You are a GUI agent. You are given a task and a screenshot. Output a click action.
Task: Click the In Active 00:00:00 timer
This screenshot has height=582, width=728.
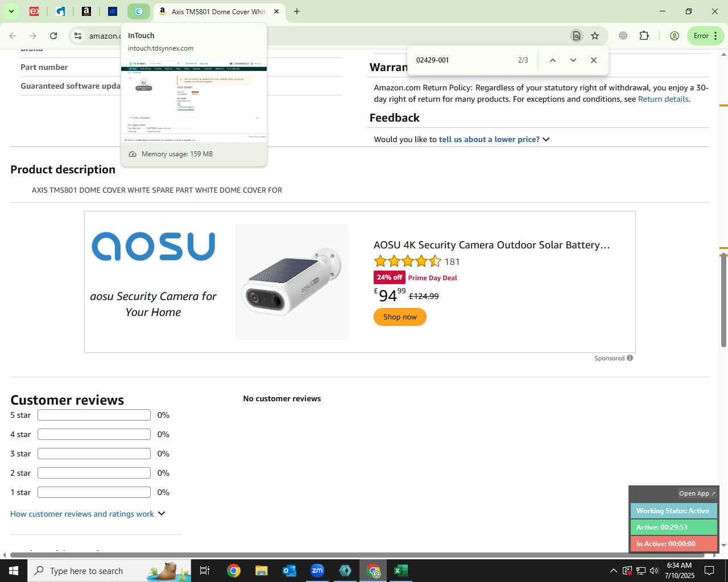673,544
